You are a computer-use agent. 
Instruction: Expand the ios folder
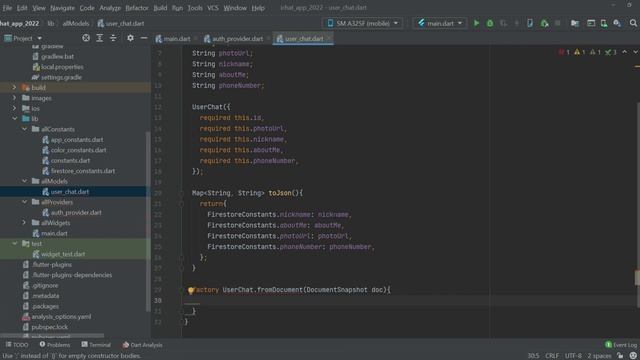pyautogui.click(x=14, y=108)
